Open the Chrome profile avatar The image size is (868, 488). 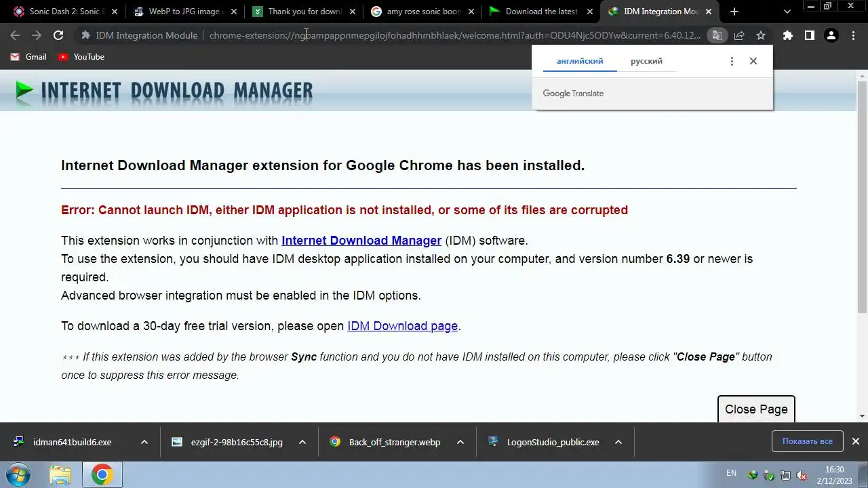[831, 35]
